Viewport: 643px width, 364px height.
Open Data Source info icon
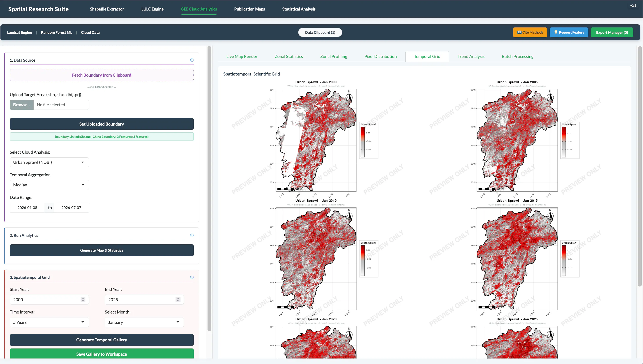[192, 60]
